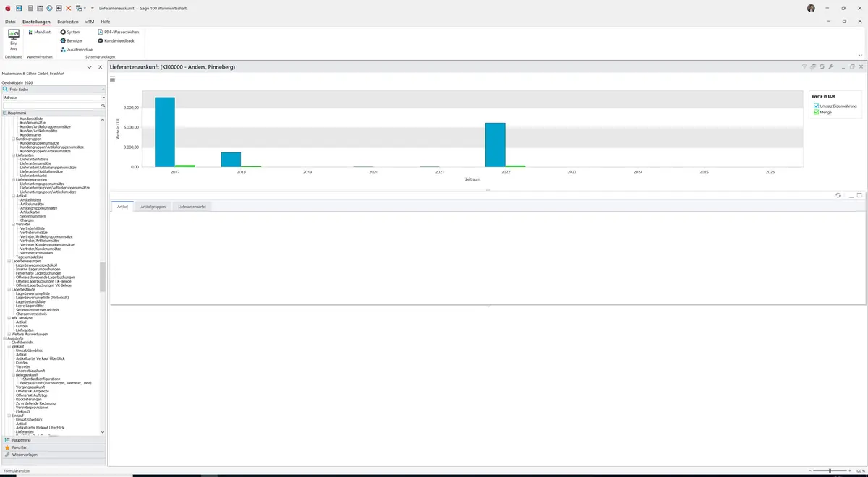Collapse the Kundengruppen tree node
The width and height of the screenshot is (868, 477).
pyautogui.click(x=13, y=139)
